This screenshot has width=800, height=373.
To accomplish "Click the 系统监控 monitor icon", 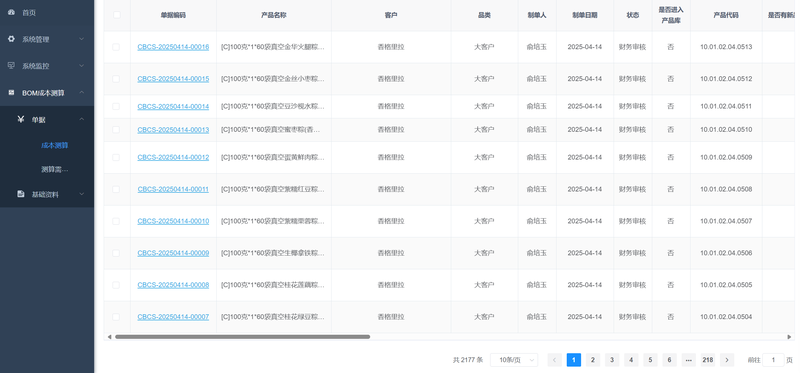I will click(x=11, y=65).
